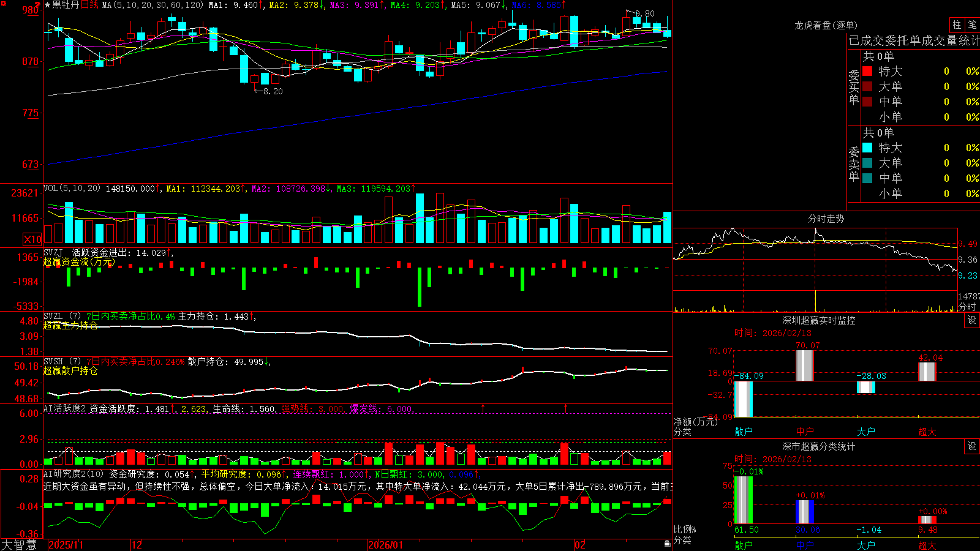Click the X10 volume multiplier box
This screenshot has width=980, height=551.
(32, 239)
